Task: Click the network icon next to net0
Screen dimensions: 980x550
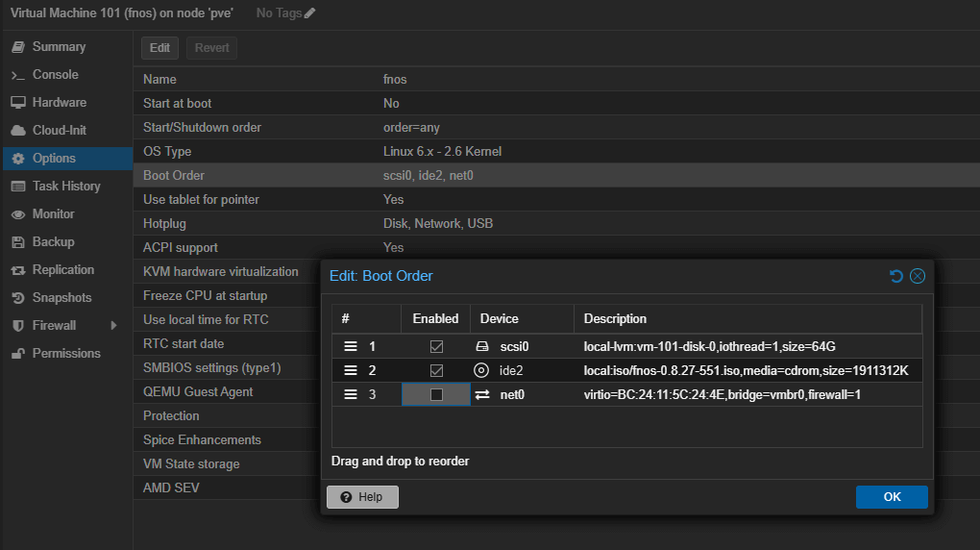Action: click(x=481, y=394)
